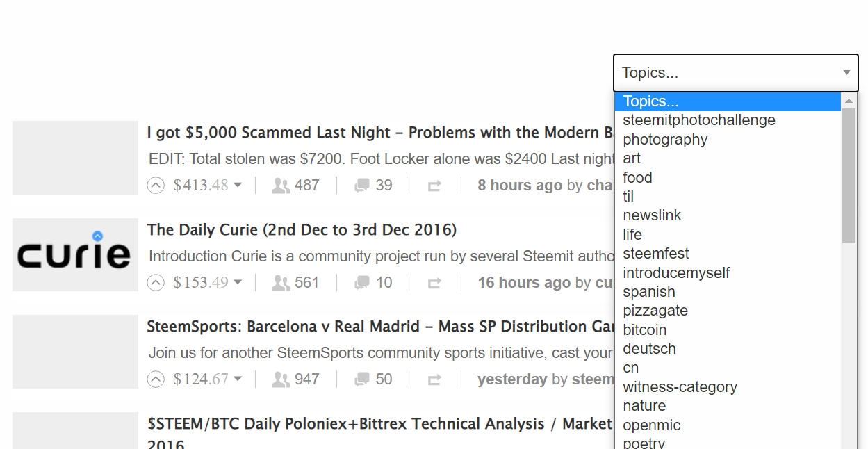
Task: Click the 947 votes count
Action: point(306,379)
